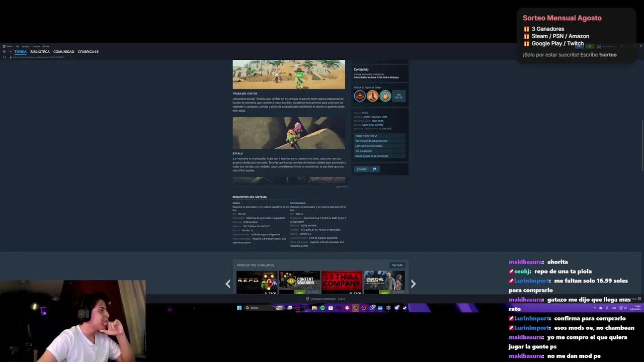Open Spotify from the taskbar
Image resolution: width=644 pixels, height=362 pixels.
click(323, 308)
